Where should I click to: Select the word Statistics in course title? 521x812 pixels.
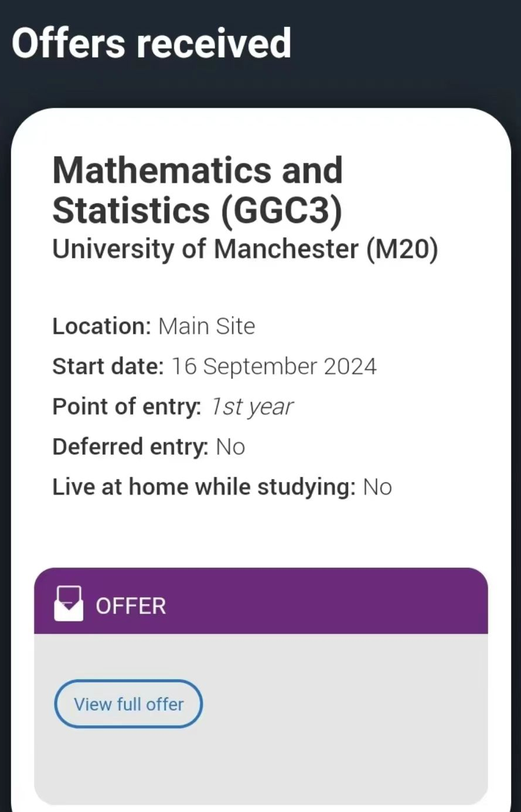pyautogui.click(x=131, y=211)
